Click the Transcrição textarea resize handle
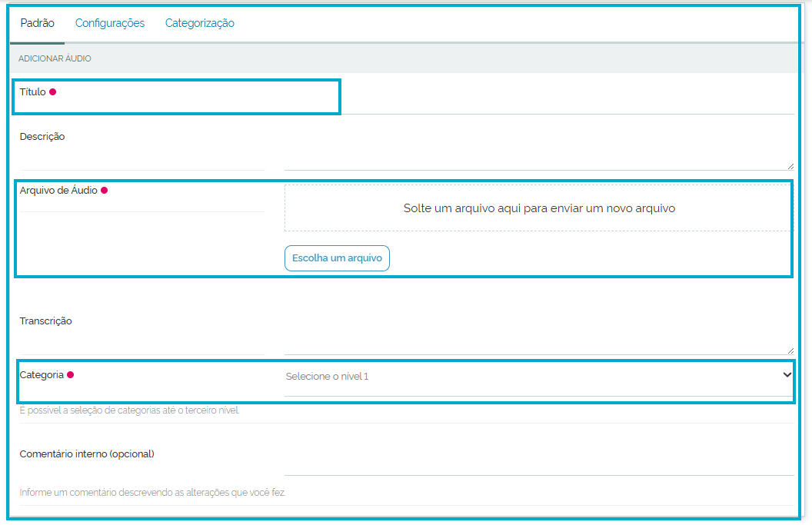Screen dimensions: 812x525 pos(790,350)
